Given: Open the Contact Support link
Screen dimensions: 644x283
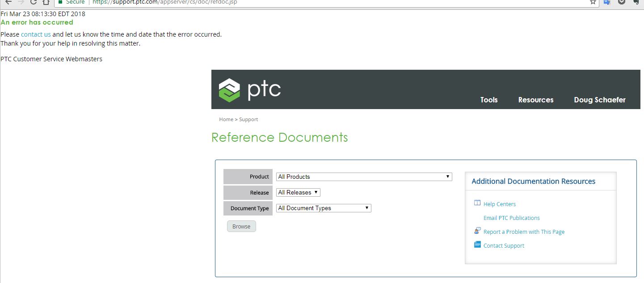Looking at the screenshot, I should 504,245.
